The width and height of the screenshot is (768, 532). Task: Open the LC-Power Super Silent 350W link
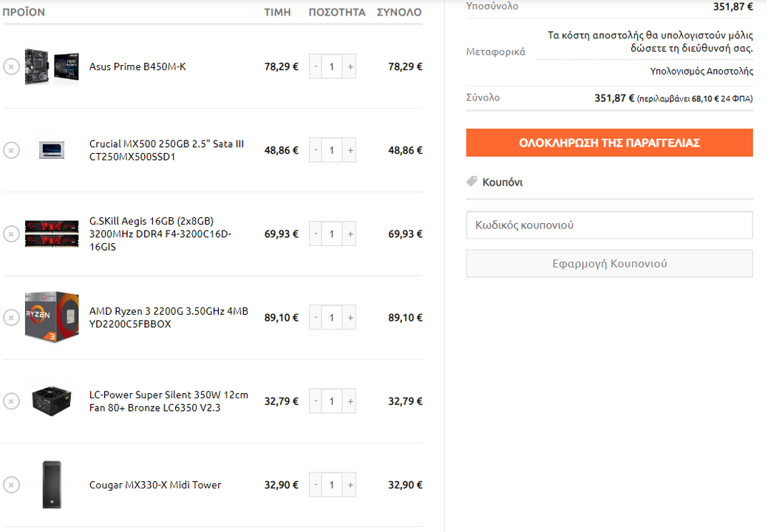(x=169, y=401)
